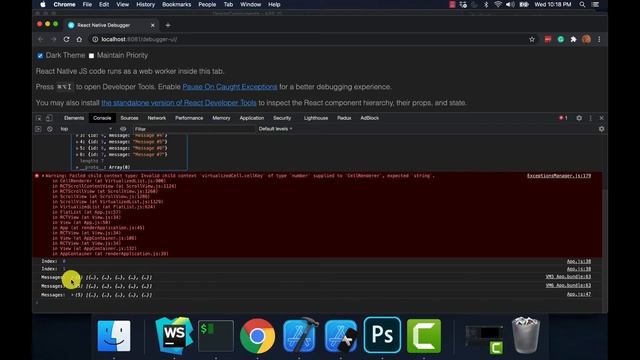Screen dimensions: 640x360
Task: Launch WebStorm from the Dock
Action: [174, 336]
